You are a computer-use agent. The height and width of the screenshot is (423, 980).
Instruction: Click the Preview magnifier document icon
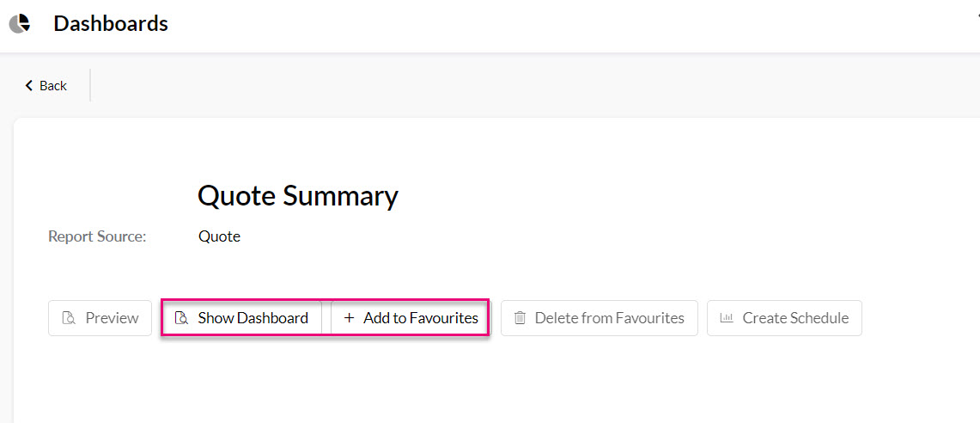[69, 318]
